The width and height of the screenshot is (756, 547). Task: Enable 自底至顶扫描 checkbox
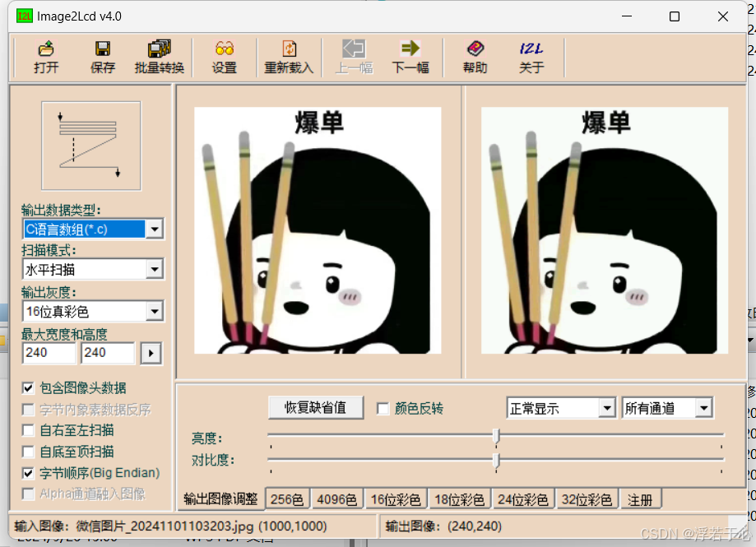(x=28, y=452)
